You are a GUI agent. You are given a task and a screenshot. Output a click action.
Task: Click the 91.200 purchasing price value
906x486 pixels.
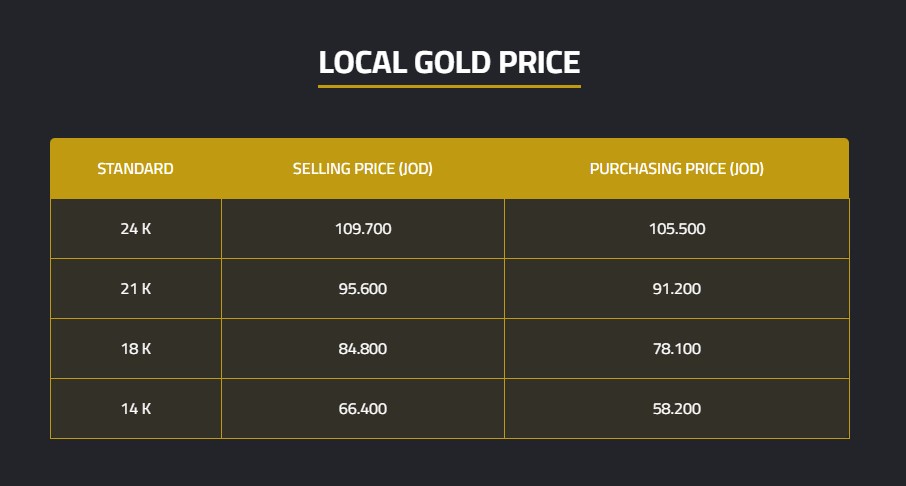[x=676, y=289]
